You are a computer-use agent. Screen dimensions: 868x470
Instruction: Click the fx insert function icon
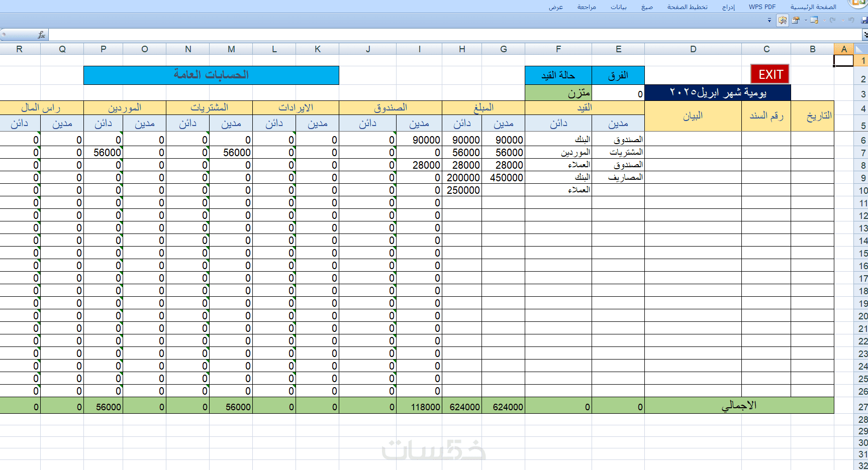tap(41, 35)
